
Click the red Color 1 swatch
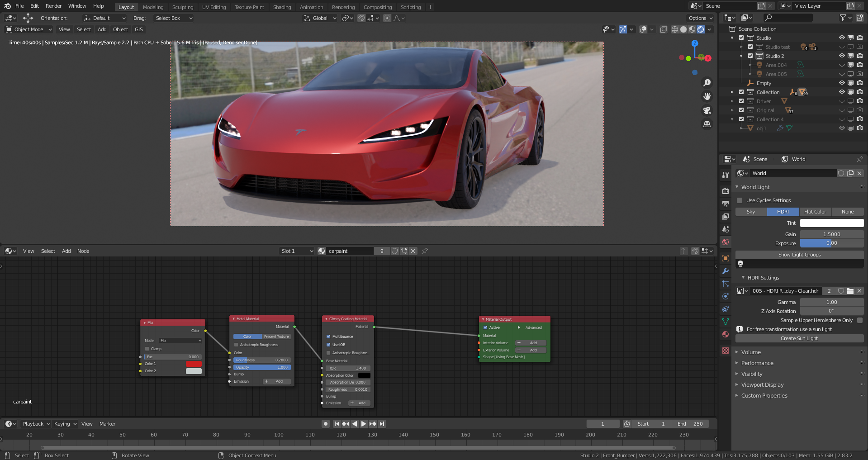pyautogui.click(x=194, y=364)
